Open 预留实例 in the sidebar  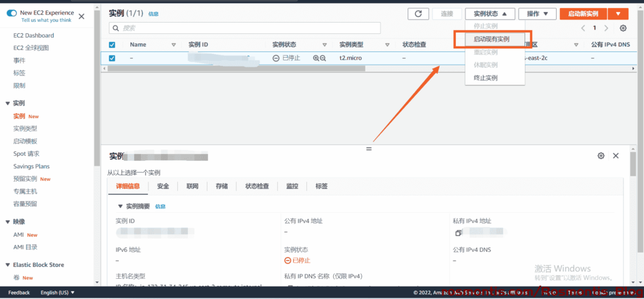(25, 179)
